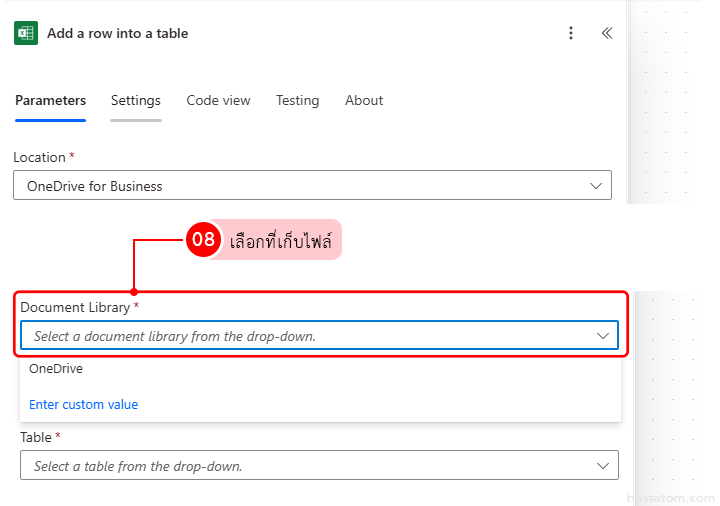Select the Testing tab

[x=297, y=100]
